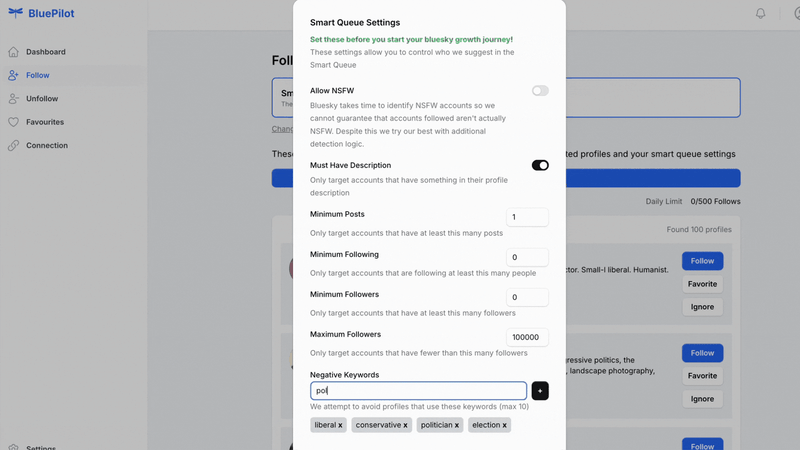Screen dimensions: 800x450
Task: Follow the landscape photography profile
Action: pos(702,353)
